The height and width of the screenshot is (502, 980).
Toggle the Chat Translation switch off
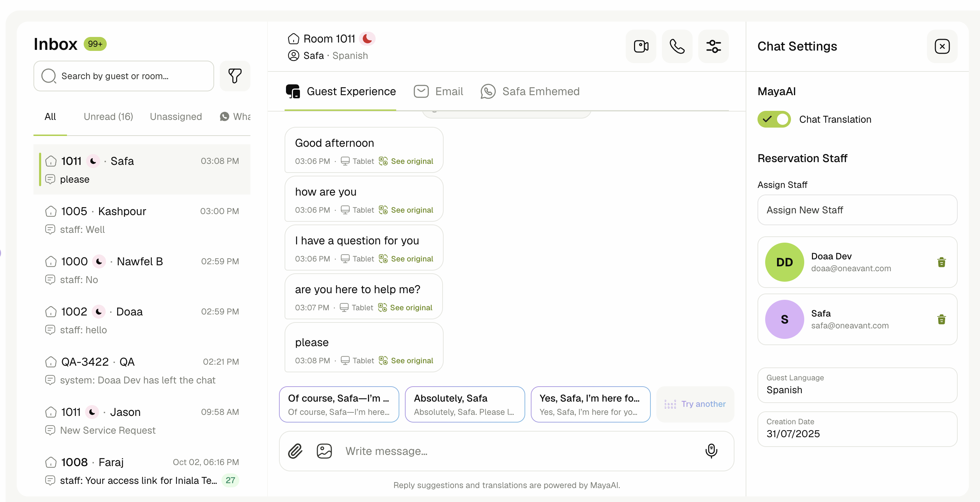774,120
